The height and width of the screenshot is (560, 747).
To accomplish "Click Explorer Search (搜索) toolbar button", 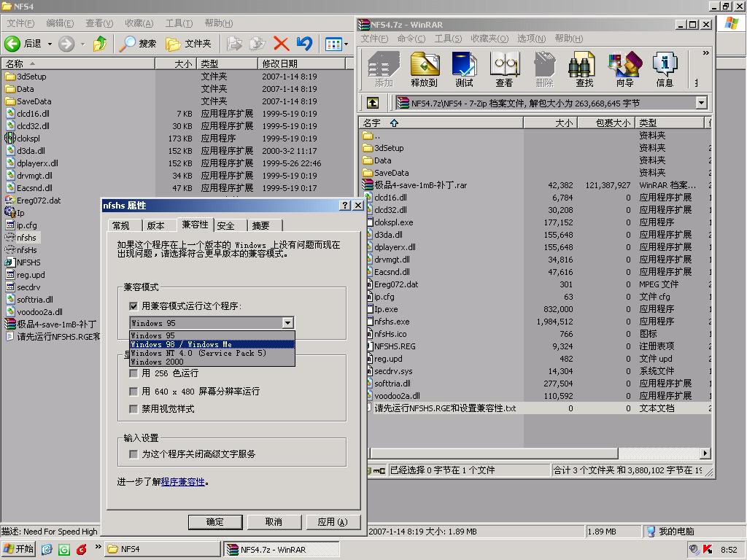I will 138,44.
